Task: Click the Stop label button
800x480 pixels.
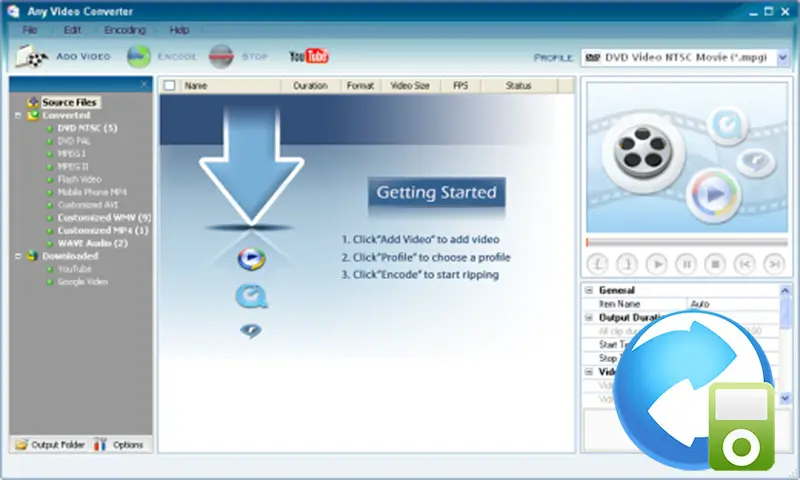Action: point(255,57)
